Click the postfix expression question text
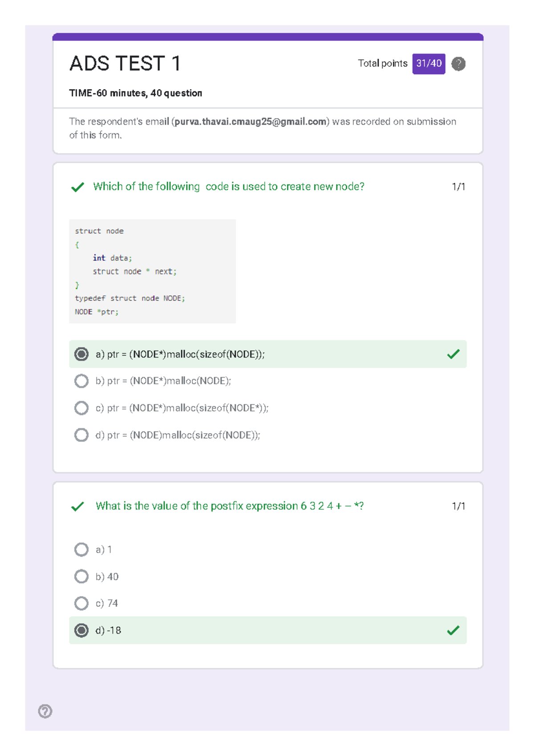 pyautogui.click(x=230, y=506)
